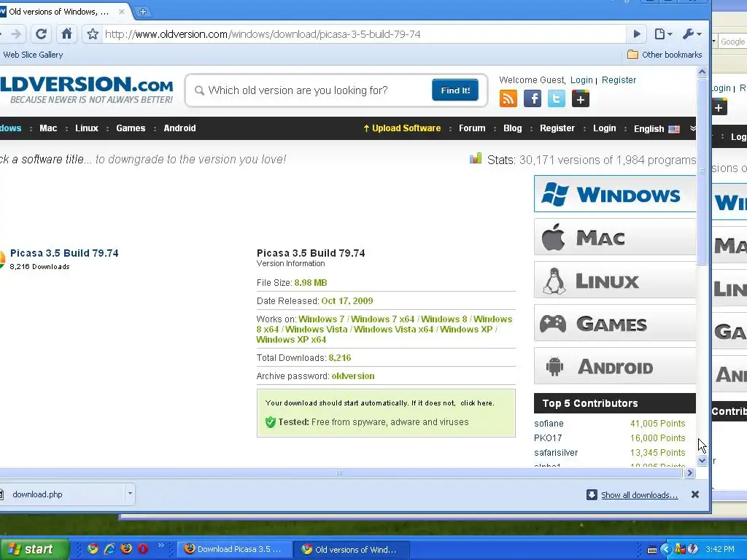Click Login in the black nav bar
Screen dimensions: 747x560
(x=604, y=128)
